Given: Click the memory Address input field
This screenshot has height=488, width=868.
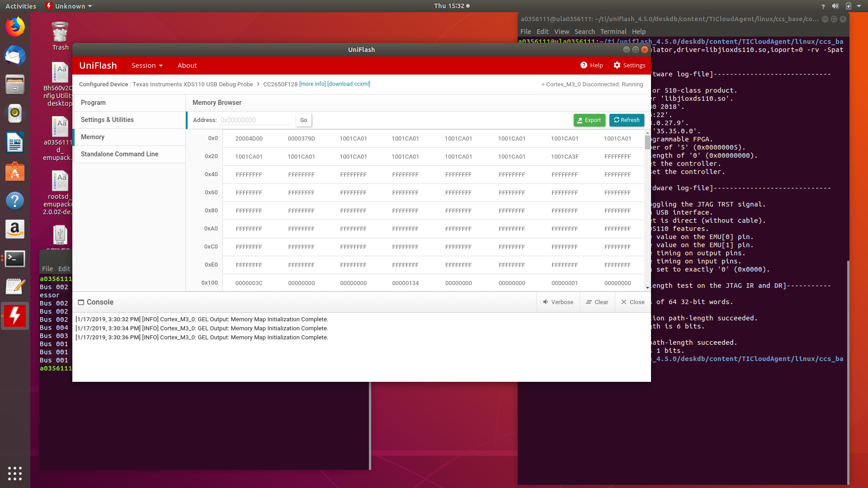Looking at the screenshot, I should tap(255, 120).
